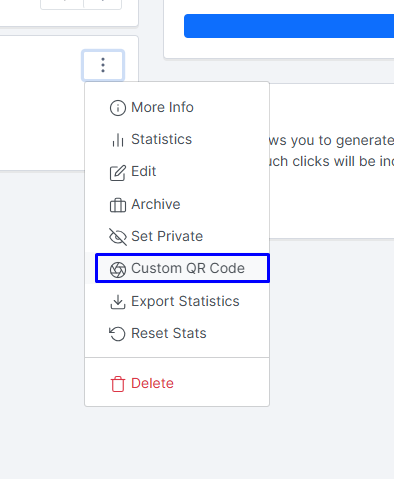Select the Statistics menu entry
Screen dimensions: 394x479
pos(177,139)
